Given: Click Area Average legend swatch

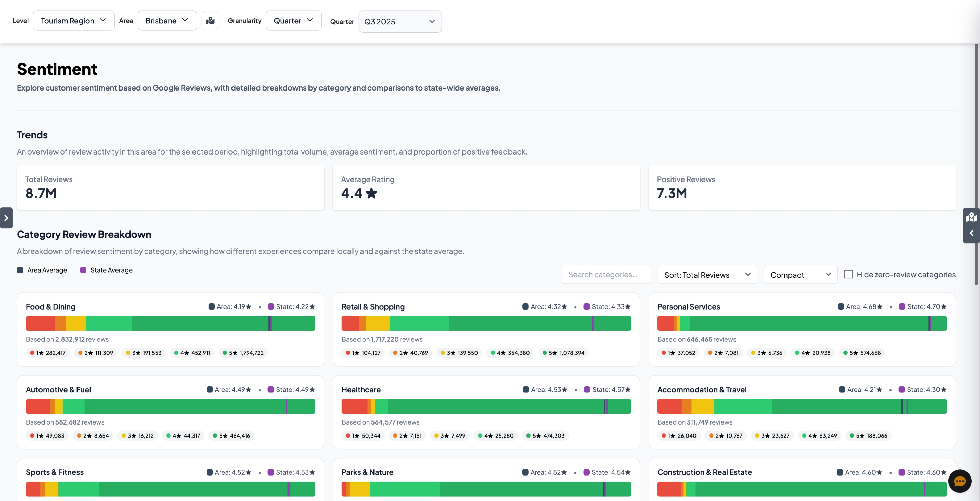Looking at the screenshot, I should tap(20, 270).
